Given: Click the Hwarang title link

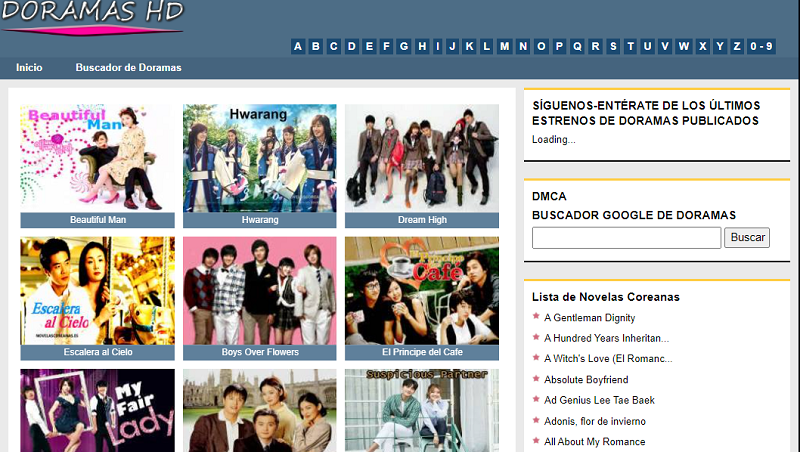Looking at the screenshot, I should [x=260, y=220].
